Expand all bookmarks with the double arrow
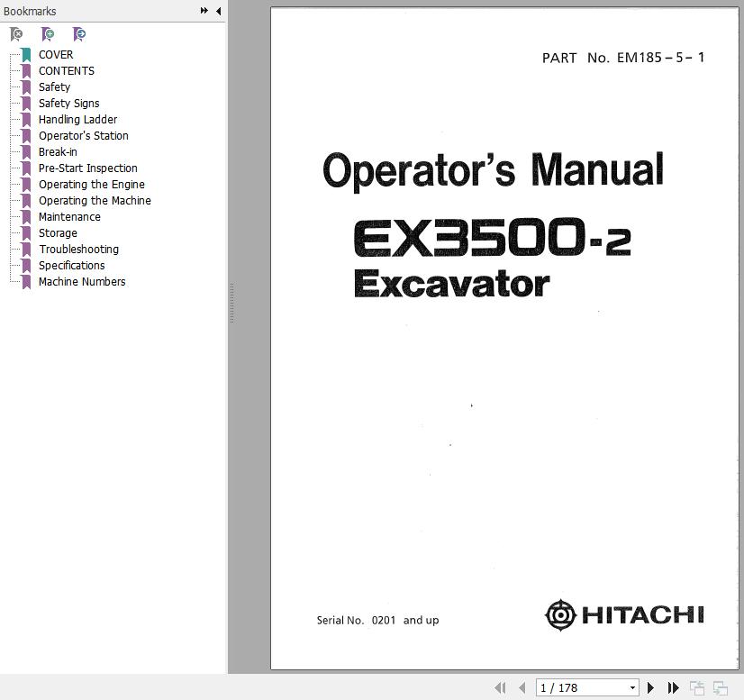Screen dimensions: 744x700 pyautogui.click(x=204, y=11)
